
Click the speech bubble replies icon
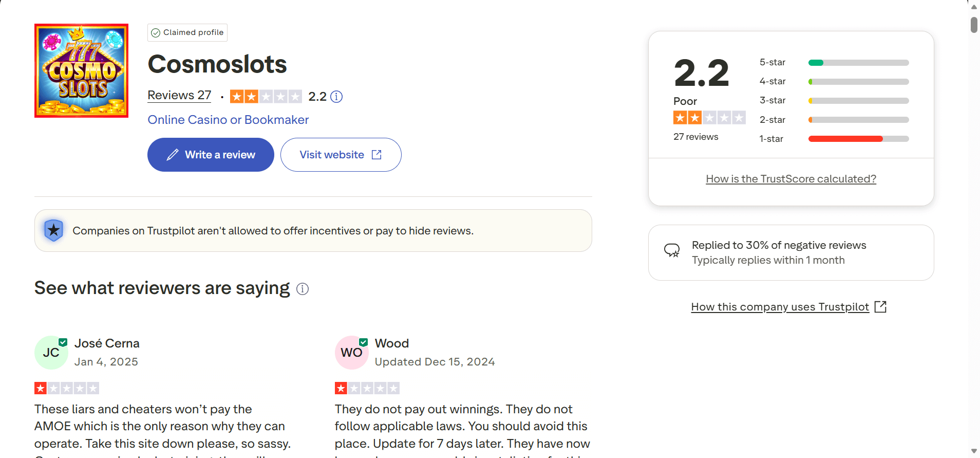672,250
